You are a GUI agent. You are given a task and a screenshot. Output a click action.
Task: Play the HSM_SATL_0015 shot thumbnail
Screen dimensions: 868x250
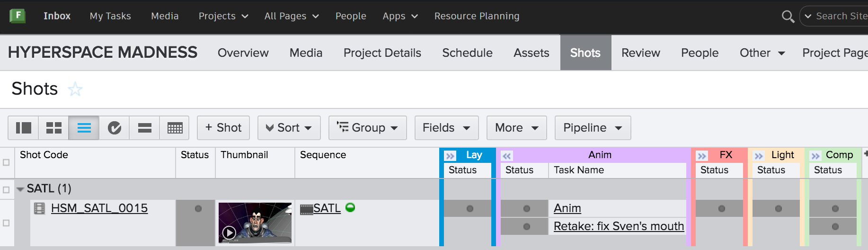(x=229, y=232)
